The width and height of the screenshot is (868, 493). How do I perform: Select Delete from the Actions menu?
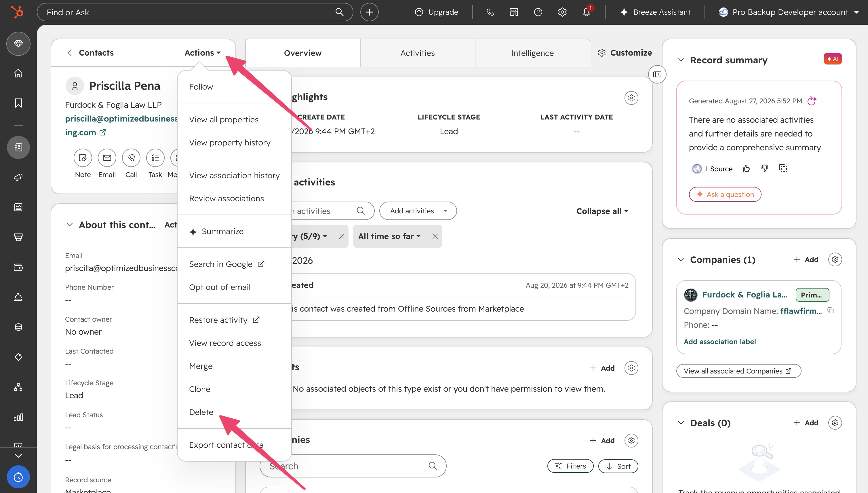pyautogui.click(x=201, y=412)
